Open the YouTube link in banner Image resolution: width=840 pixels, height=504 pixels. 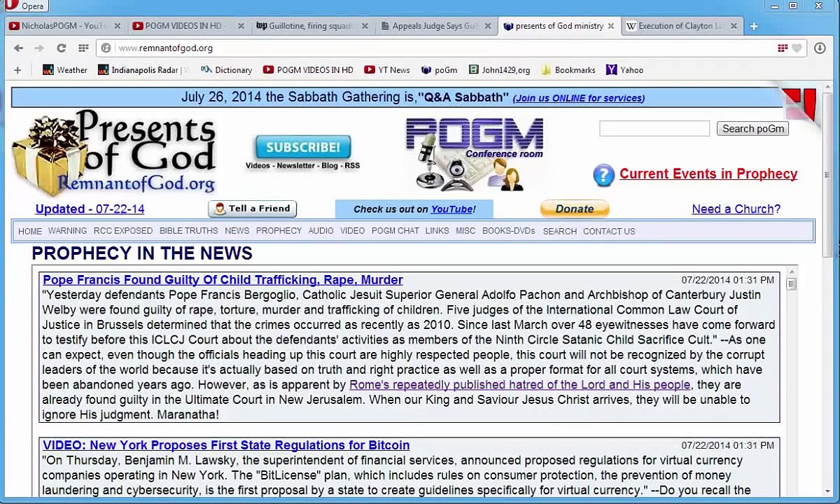451,209
